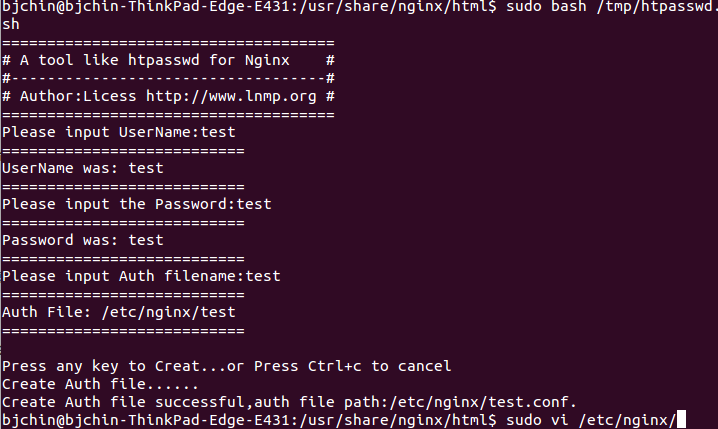Click the 'Press any key to Creat' prompt line
Screen dimensions: 718x429
click(227, 366)
